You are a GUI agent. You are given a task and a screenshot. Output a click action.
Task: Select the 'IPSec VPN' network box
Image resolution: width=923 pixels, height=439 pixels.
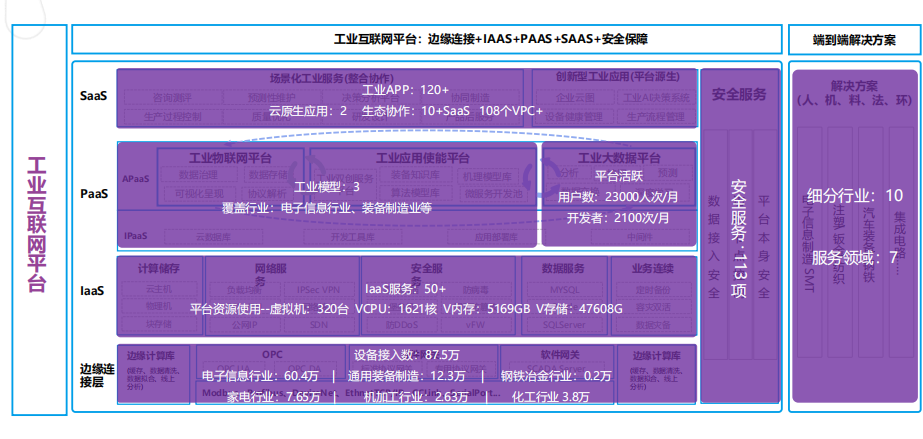[318, 290]
